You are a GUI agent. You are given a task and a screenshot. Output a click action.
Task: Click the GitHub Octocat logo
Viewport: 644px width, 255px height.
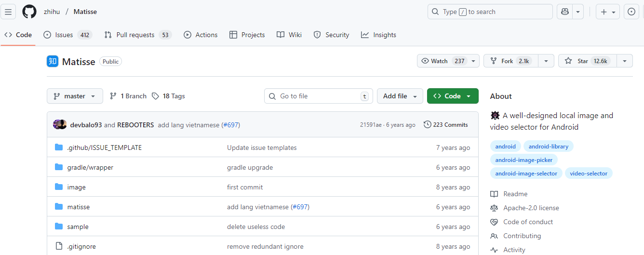tap(29, 12)
